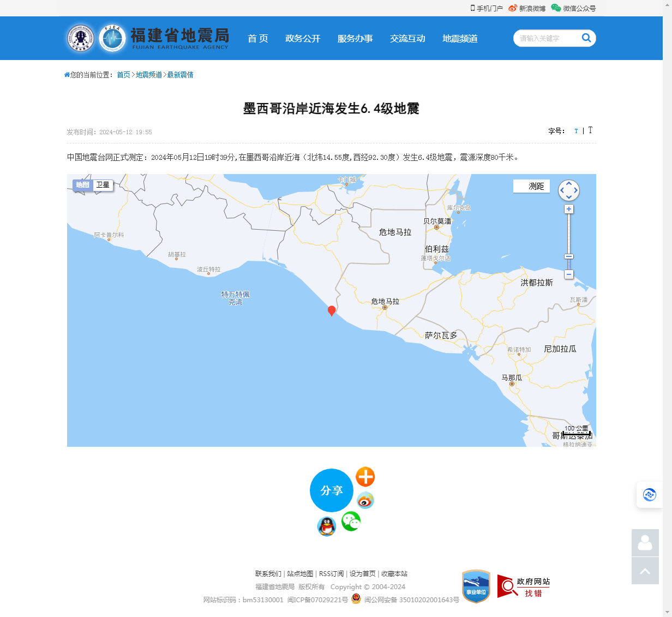672x617 pixels.
Task: Choose the smaller font size T
Action: click(x=576, y=131)
